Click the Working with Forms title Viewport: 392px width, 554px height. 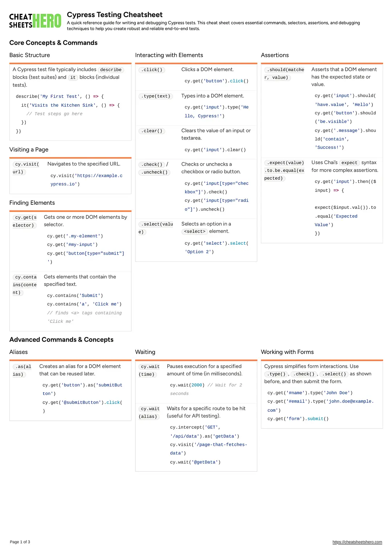click(x=287, y=352)
